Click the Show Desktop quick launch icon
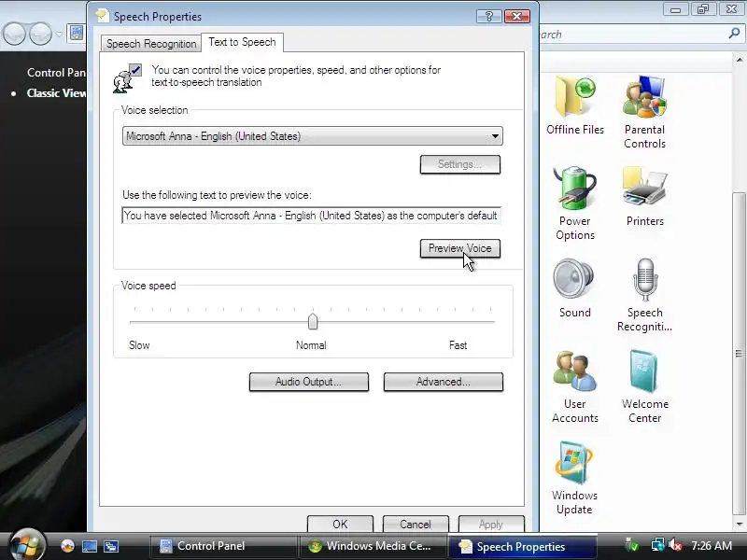 coord(89,546)
